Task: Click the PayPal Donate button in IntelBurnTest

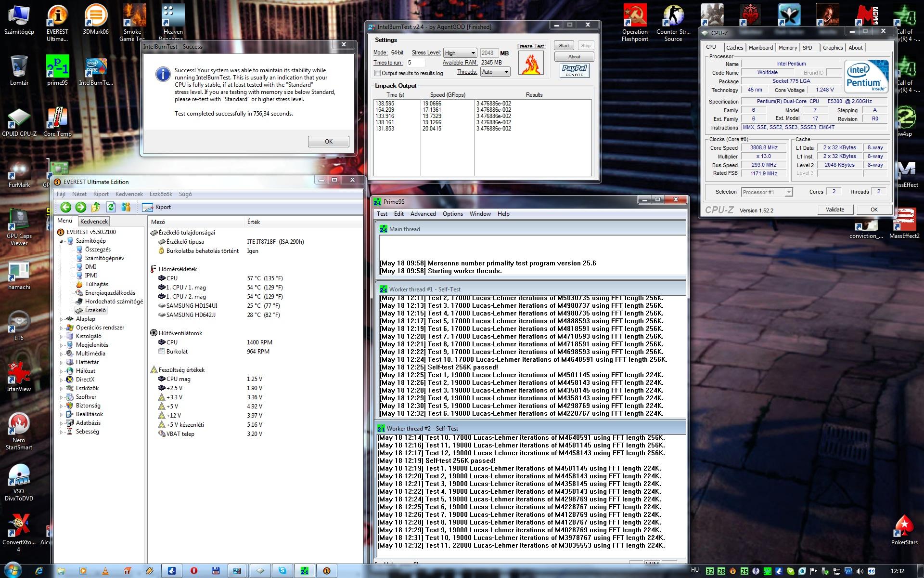Action: 574,70
